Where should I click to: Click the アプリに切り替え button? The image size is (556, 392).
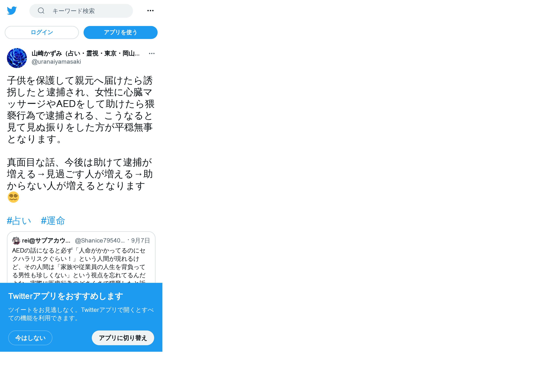(x=123, y=338)
